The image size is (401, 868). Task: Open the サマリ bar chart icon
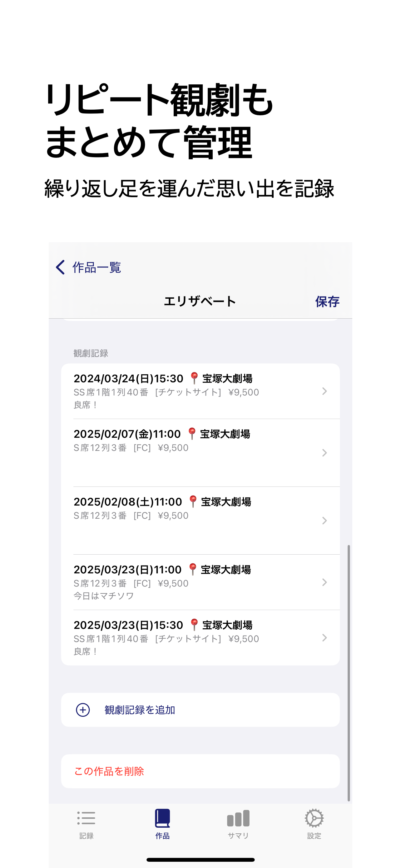tap(238, 818)
